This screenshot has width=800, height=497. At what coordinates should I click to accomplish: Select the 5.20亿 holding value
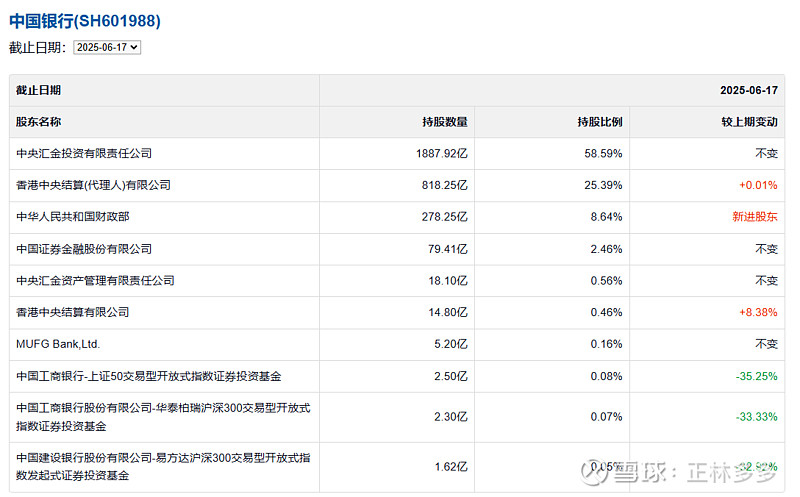451,344
